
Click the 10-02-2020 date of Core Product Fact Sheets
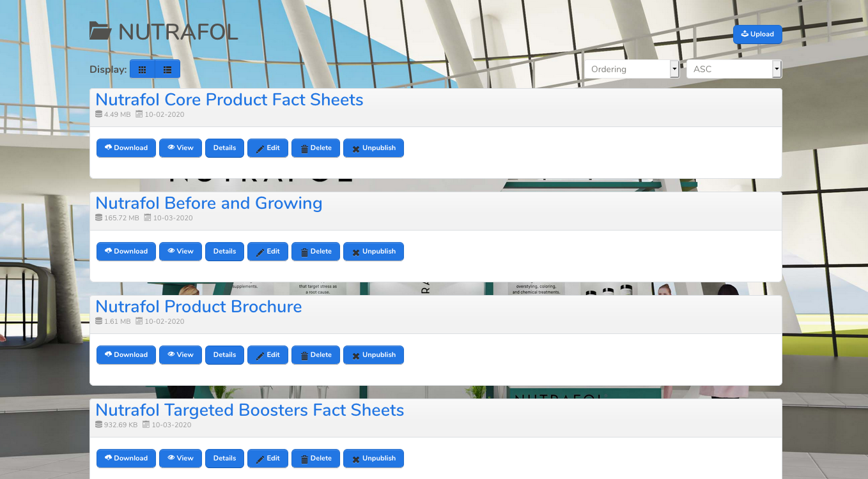click(164, 114)
